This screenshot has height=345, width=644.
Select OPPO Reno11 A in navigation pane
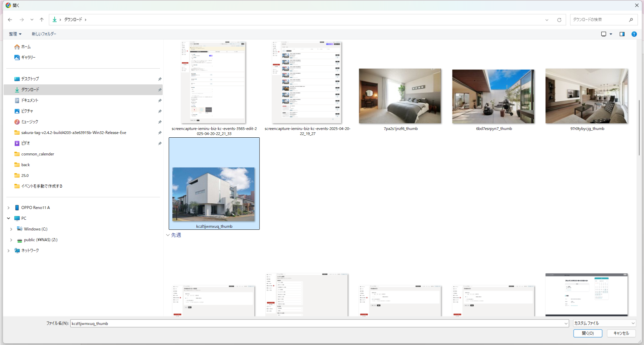click(32, 208)
